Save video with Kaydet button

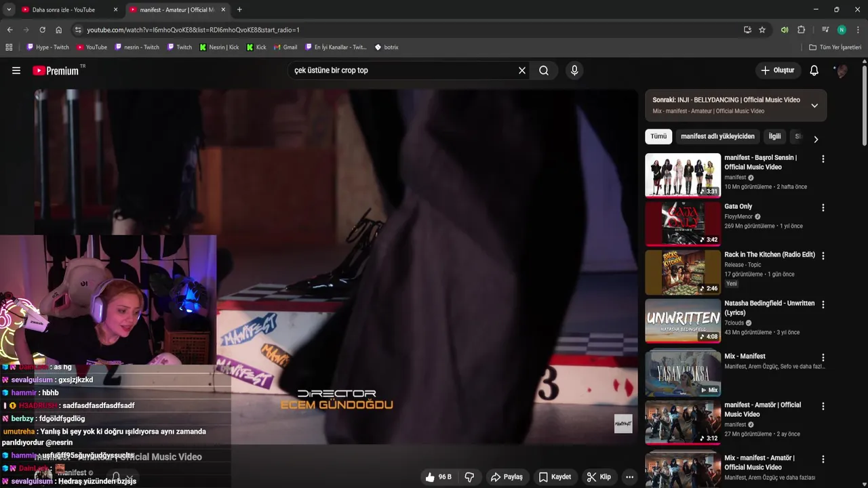[x=555, y=477]
